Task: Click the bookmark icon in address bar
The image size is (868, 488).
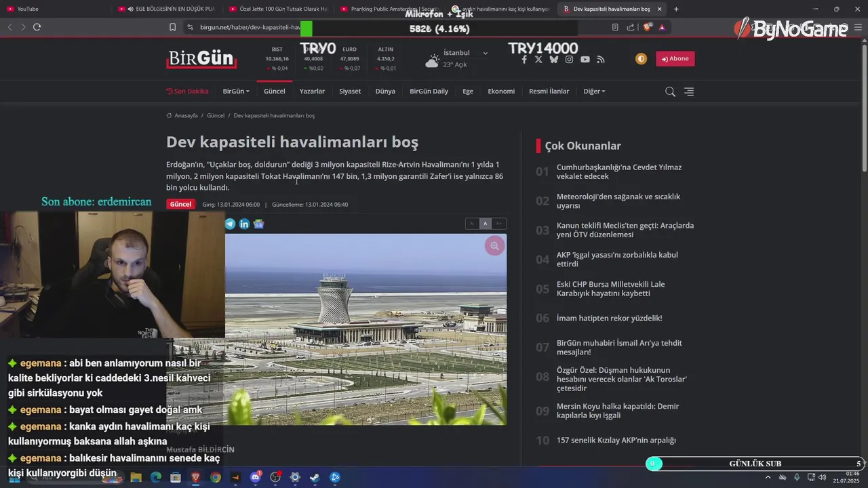Action: (172, 27)
